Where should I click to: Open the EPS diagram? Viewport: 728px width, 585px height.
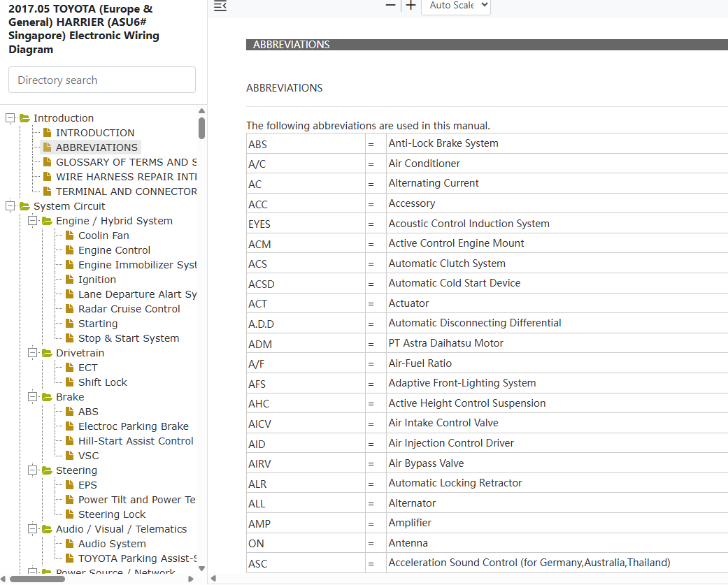pos(87,485)
